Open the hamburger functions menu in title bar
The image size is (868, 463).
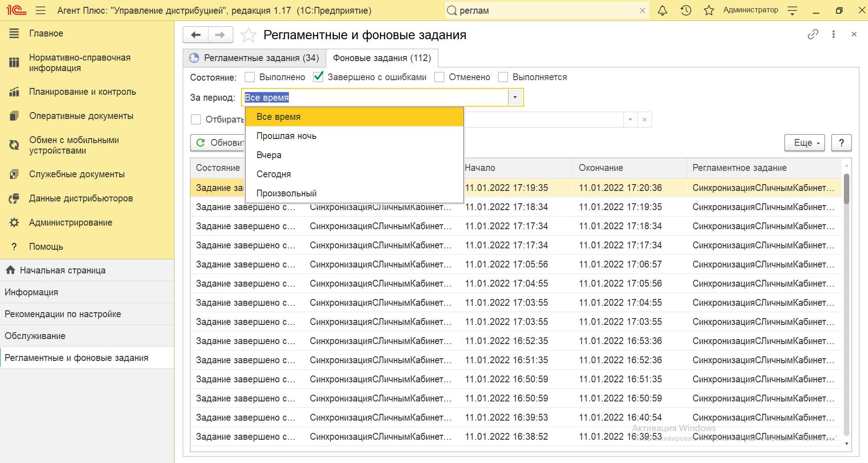point(41,10)
